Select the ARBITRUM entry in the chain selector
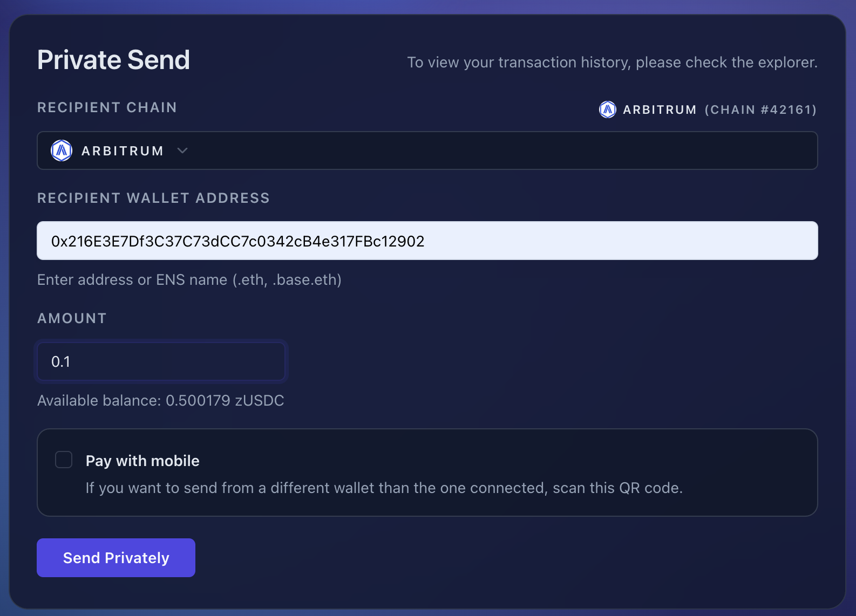This screenshot has width=856, height=616. pyautogui.click(x=123, y=150)
